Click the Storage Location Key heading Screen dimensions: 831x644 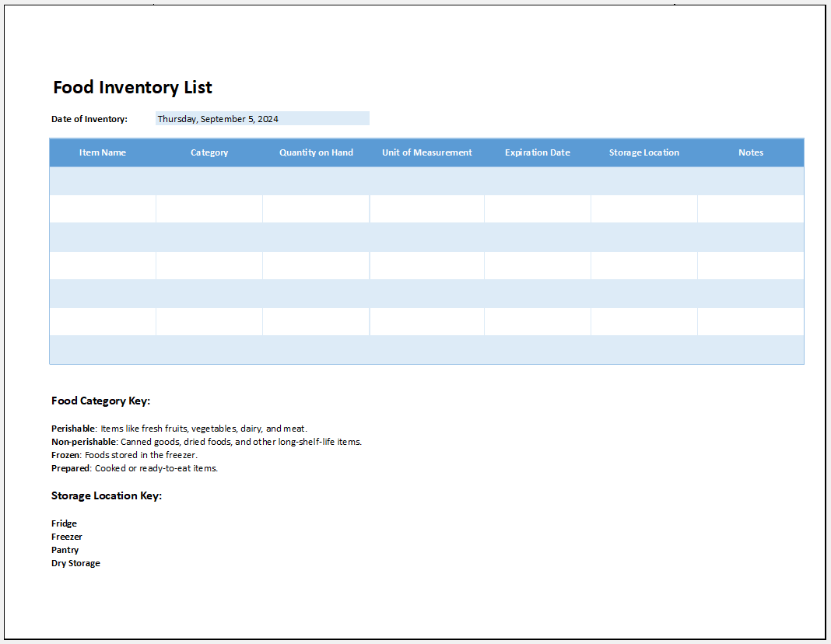pos(107,495)
